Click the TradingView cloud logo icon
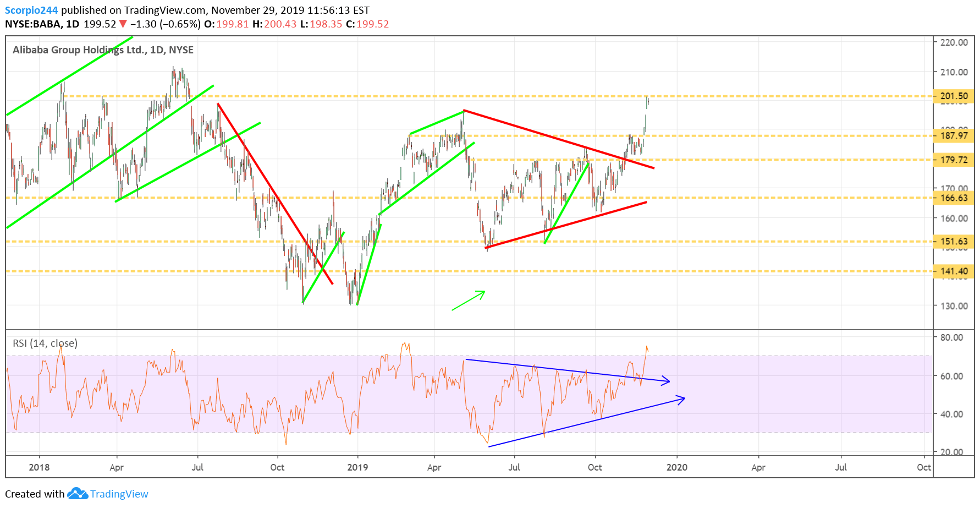The image size is (980, 508). (x=78, y=494)
